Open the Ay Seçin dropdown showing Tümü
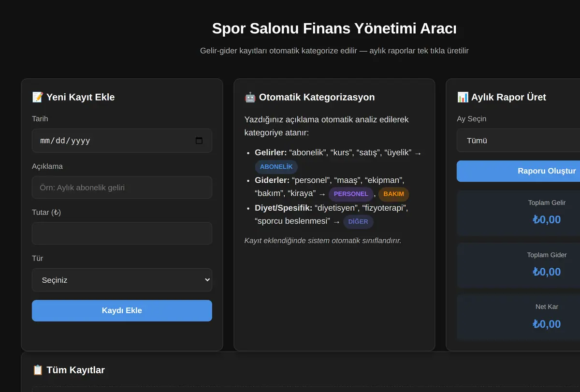 [518, 141]
